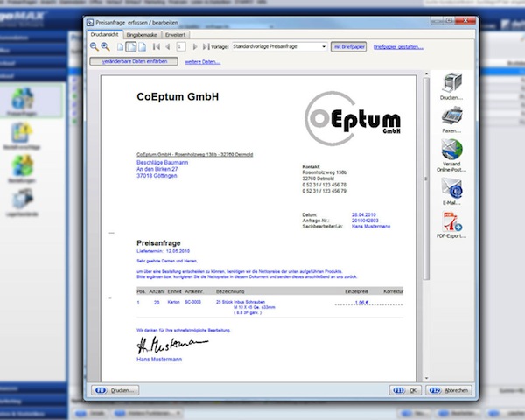Viewport: 525px width, 420px height.
Task: Zoom out with the minus magnifier icon
Action: coord(94,47)
